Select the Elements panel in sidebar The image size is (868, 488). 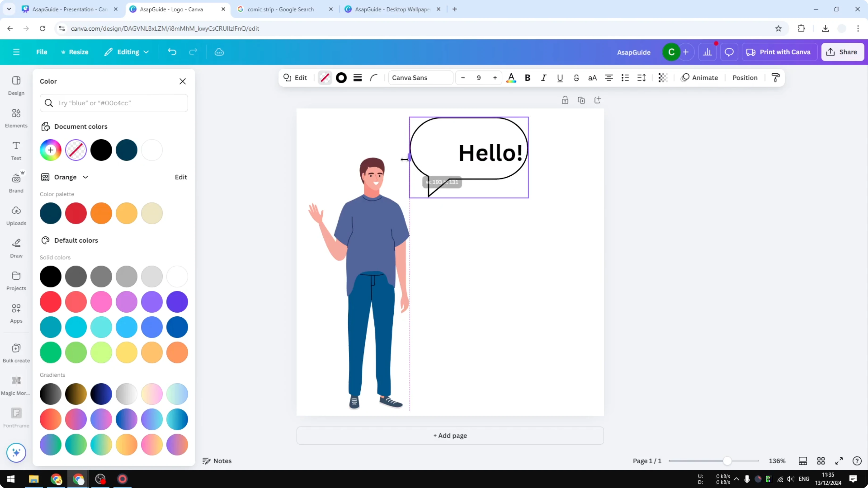pos(16,118)
